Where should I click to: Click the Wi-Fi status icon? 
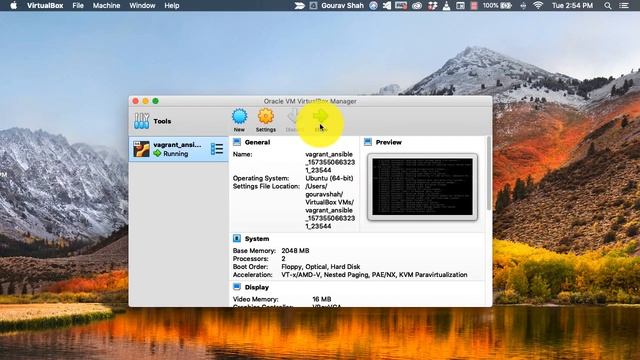(x=538, y=6)
